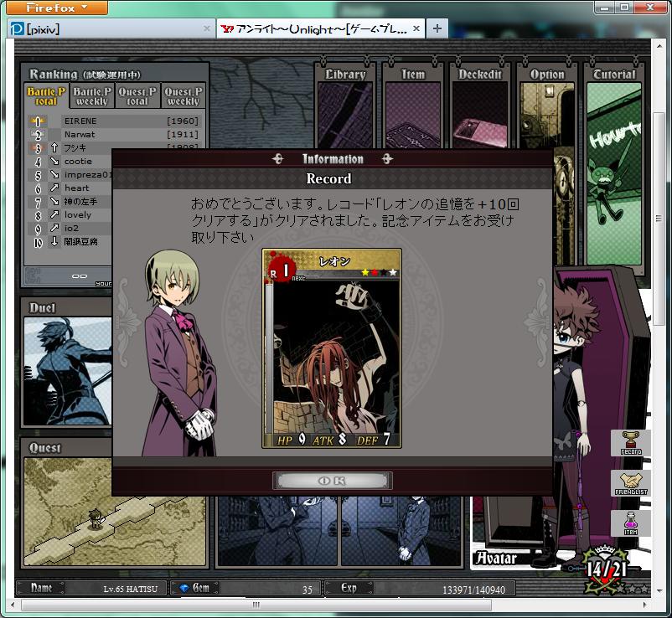Open the Deckedit banner
This screenshot has width=672, height=618.
[480, 106]
